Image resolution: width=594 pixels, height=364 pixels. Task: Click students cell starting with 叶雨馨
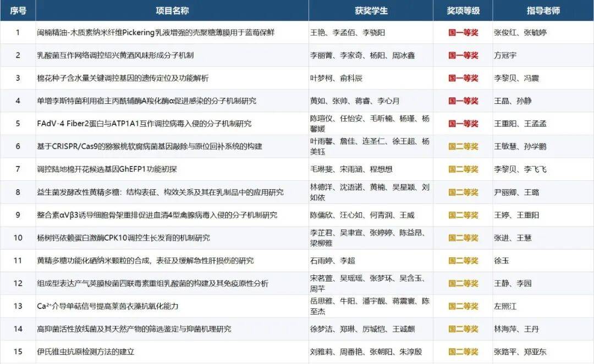click(370, 146)
